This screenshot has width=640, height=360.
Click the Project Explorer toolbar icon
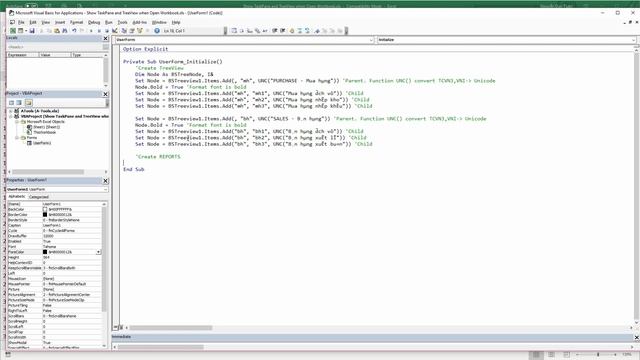click(124, 31)
